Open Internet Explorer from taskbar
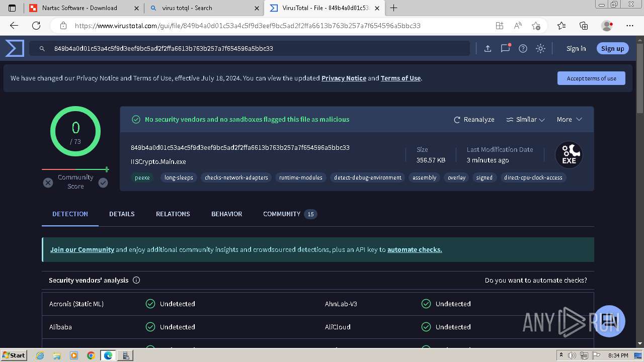The height and width of the screenshot is (362, 644). pos(40,355)
